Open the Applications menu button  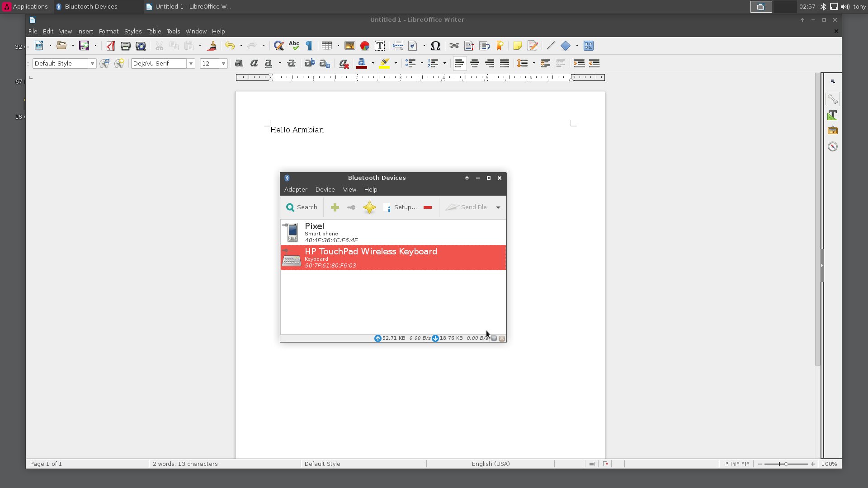click(x=25, y=7)
